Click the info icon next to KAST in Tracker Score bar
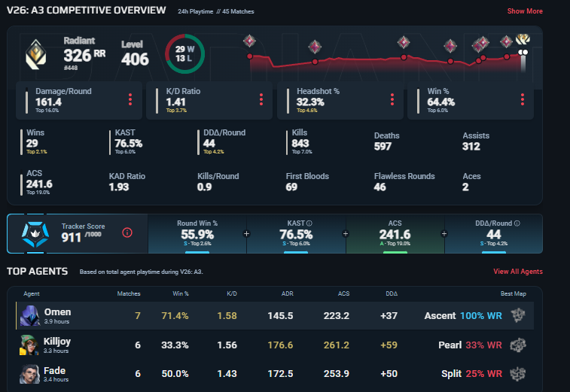 [x=309, y=223]
